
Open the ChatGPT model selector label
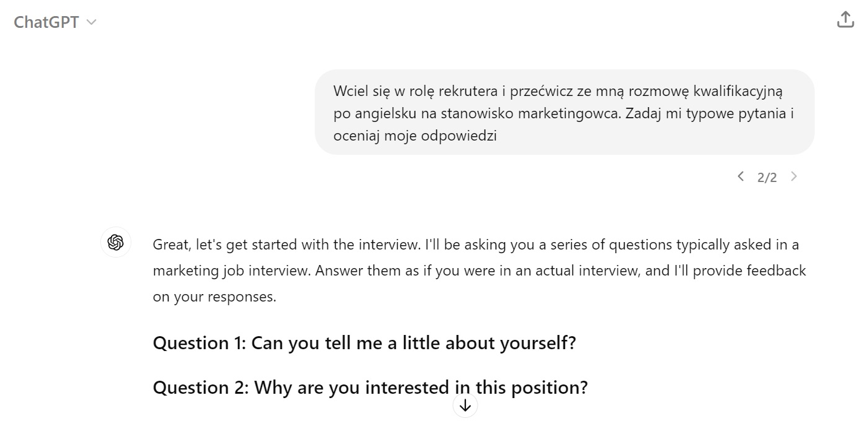(46, 22)
